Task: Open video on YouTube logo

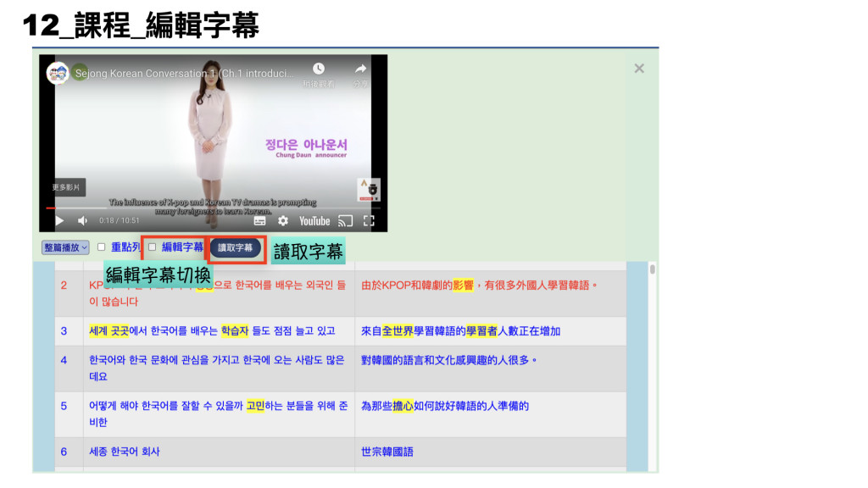Action: 314,221
